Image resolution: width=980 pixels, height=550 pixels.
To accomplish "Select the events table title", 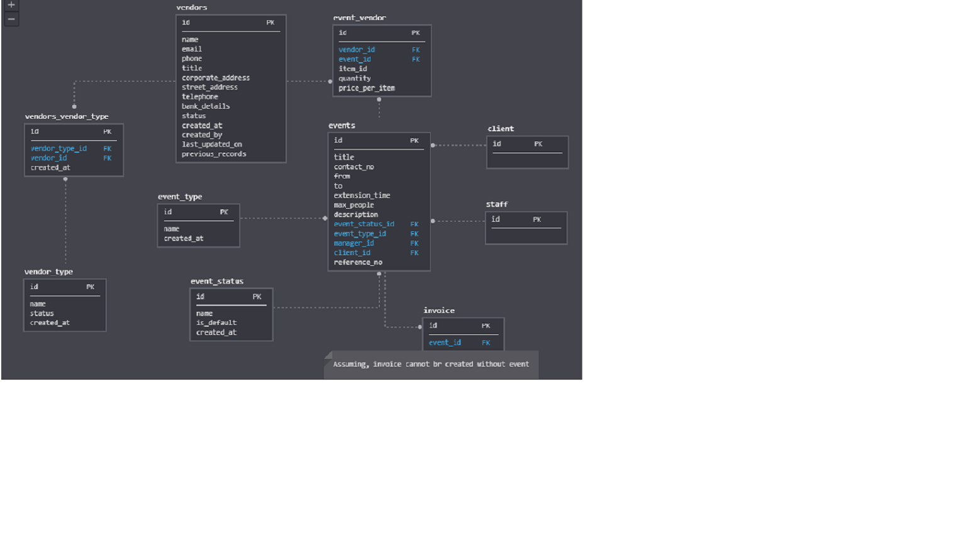I will coord(342,126).
